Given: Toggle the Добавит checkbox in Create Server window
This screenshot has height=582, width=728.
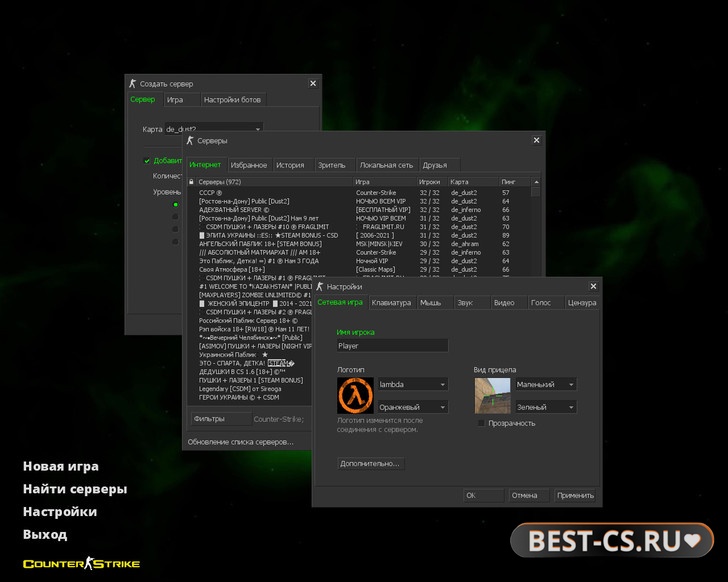Looking at the screenshot, I should [x=147, y=161].
